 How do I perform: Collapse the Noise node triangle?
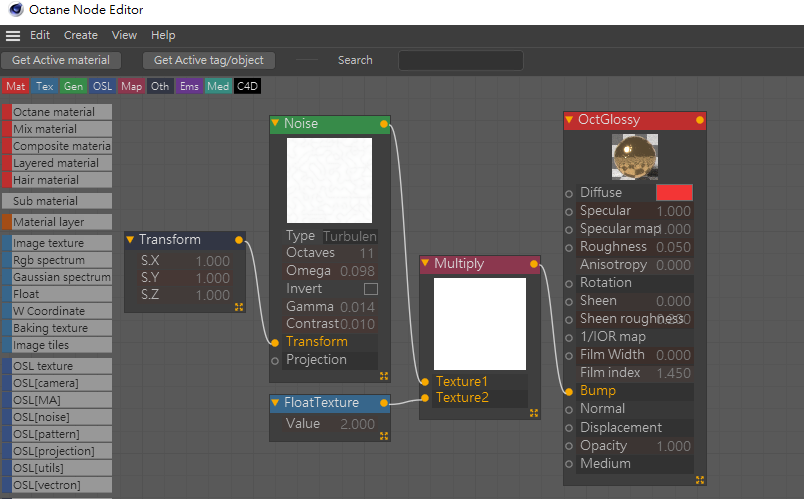point(275,123)
